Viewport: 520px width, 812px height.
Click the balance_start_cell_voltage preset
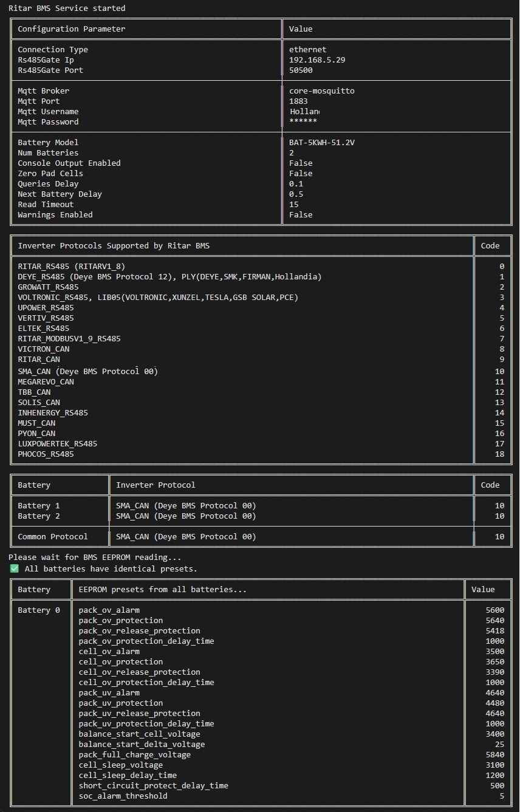click(140, 734)
